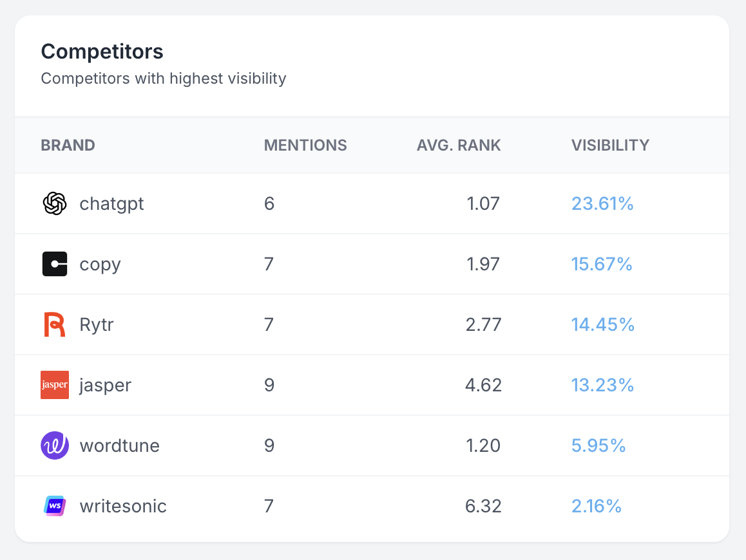Select the writesonic brand name

pyautogui.click(x=123, y=506)
